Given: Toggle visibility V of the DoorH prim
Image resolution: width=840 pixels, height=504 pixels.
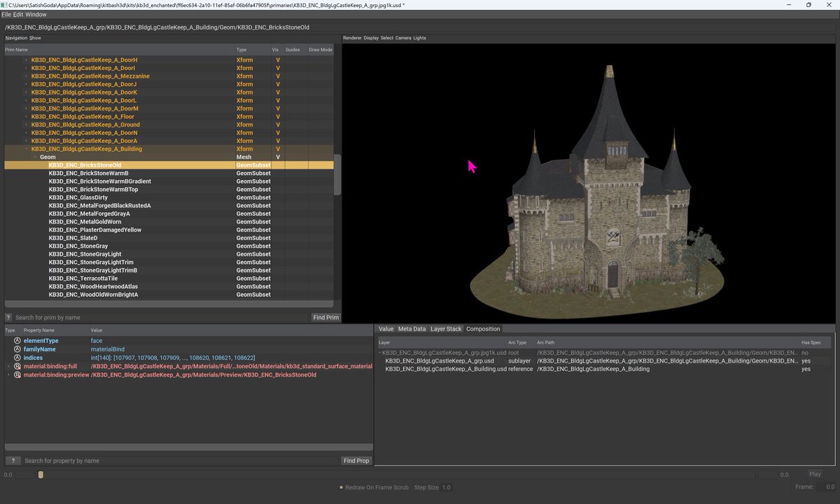Looking at the screenshot, I should click(x=278, y=60).
